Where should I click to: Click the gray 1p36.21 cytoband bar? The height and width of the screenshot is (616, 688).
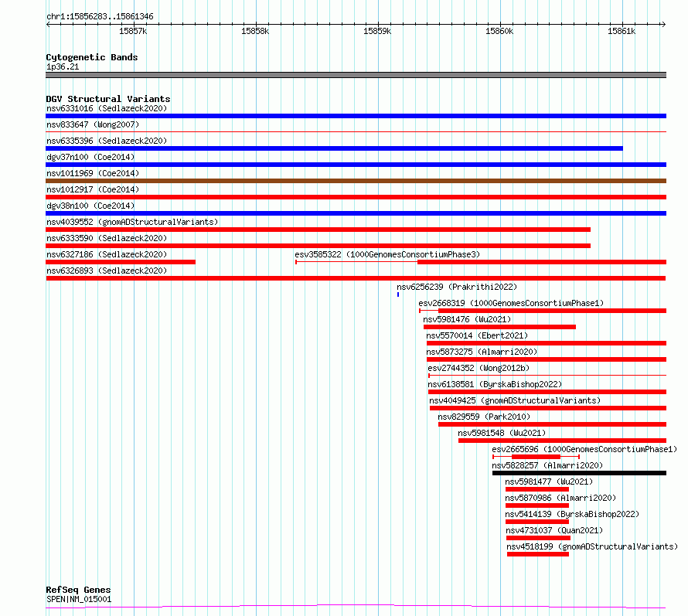point(356,75)
